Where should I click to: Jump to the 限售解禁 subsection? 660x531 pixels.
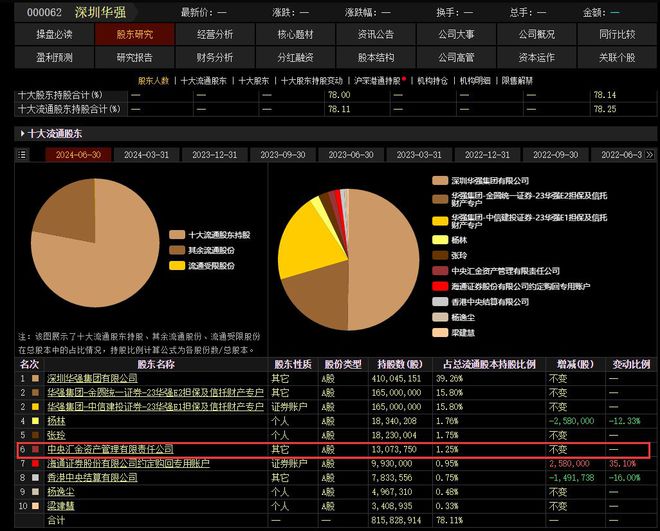pyautogui.click(x=517, y=81)
